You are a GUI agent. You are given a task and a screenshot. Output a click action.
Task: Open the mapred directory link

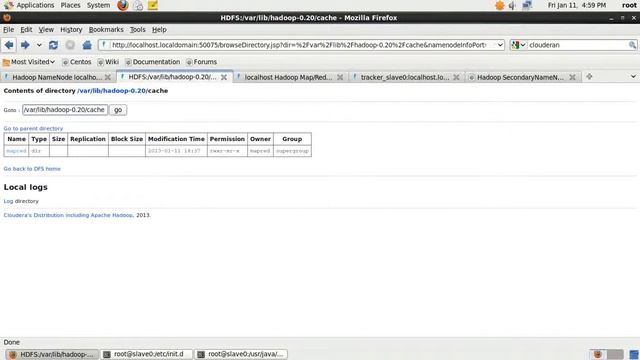16,151
